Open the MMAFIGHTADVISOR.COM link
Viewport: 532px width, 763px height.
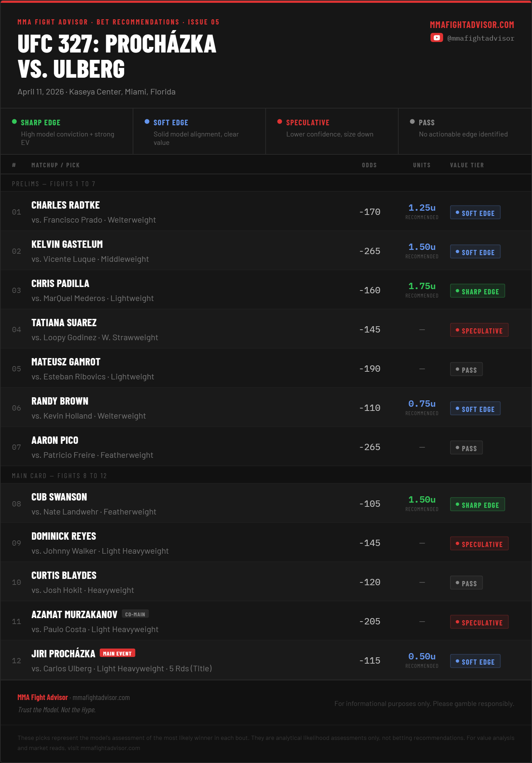click(x=472, y=25)
